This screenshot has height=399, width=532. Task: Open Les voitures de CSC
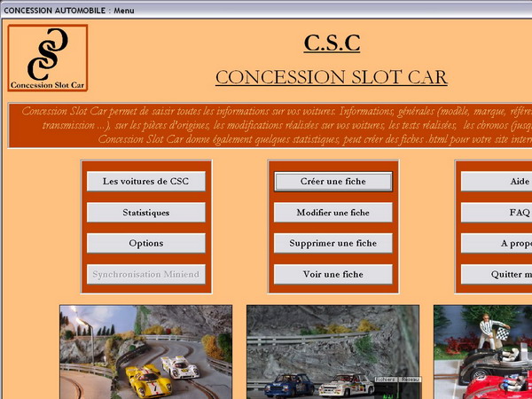point(145,181)
